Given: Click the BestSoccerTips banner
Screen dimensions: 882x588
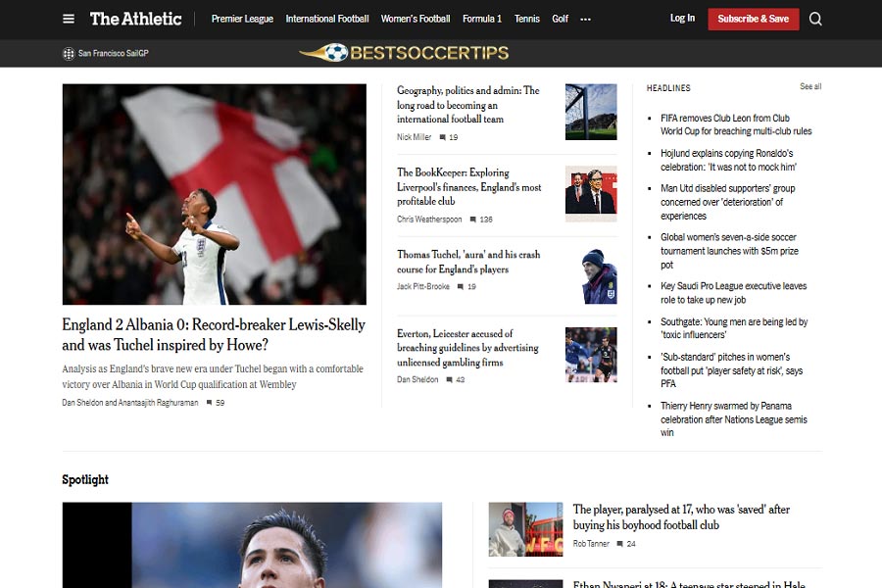Looking at the screenshot, I should pos(404,53).
